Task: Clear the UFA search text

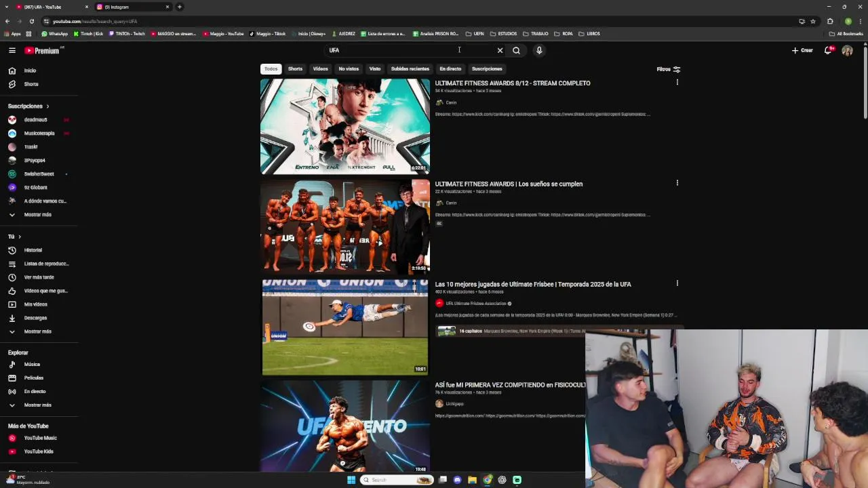Action: tap(500, 50)
